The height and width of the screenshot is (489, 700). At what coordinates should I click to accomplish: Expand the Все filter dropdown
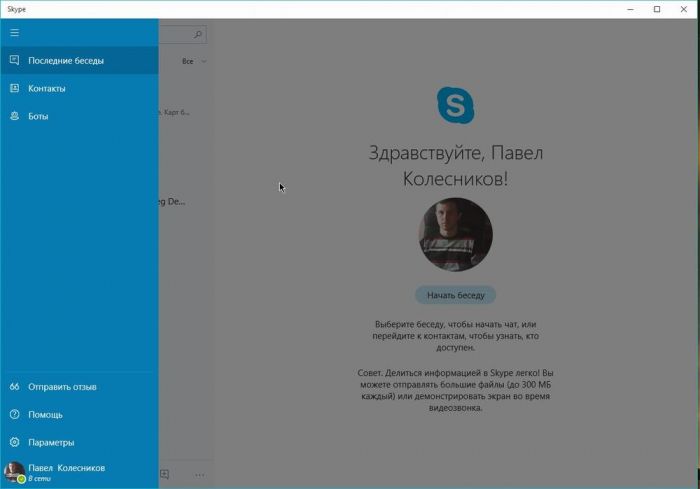pyautogui.click(x=194, y=62)
